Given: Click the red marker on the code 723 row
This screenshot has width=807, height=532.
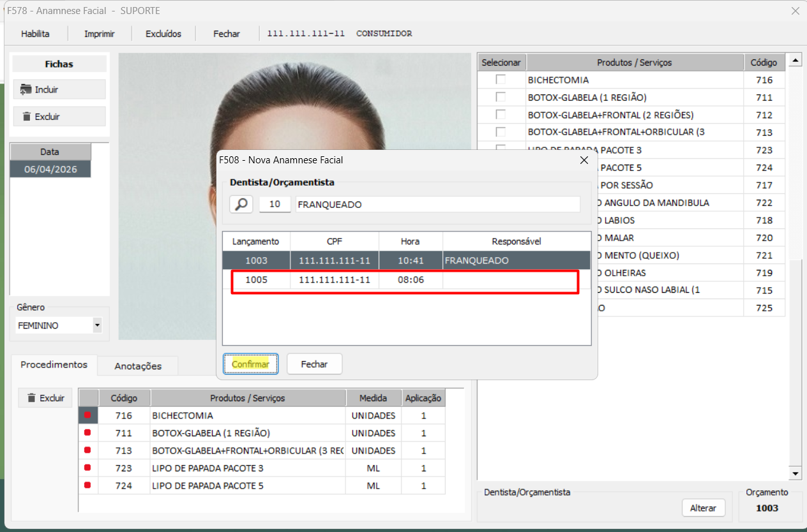Looking at the screenshot, I should [87, 468].
